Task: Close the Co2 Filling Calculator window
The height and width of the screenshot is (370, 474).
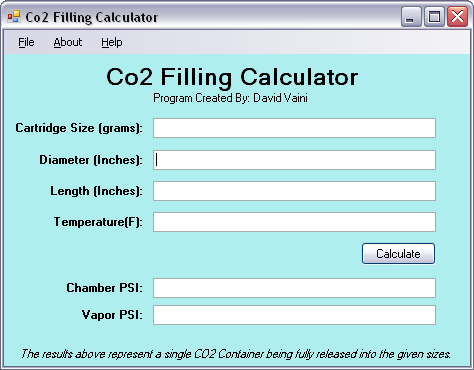Action: point(457,16)
